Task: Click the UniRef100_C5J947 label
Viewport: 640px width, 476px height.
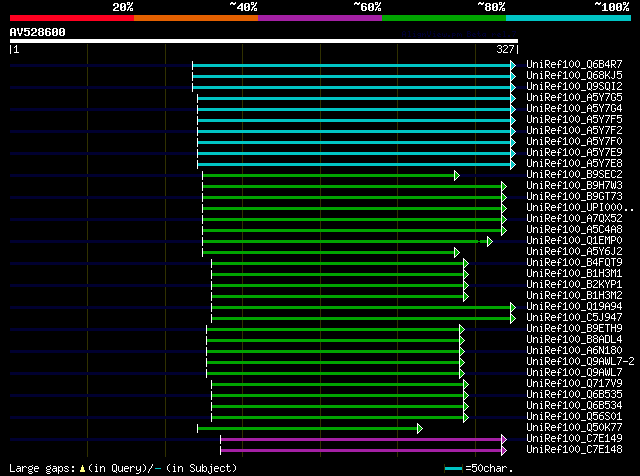Action: tap(574, 318)
